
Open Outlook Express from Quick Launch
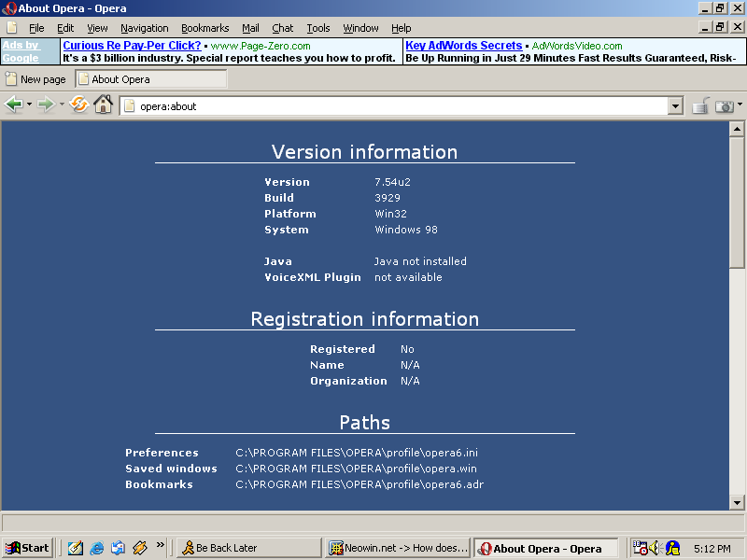pyautogui.click(x=118, y=548)
